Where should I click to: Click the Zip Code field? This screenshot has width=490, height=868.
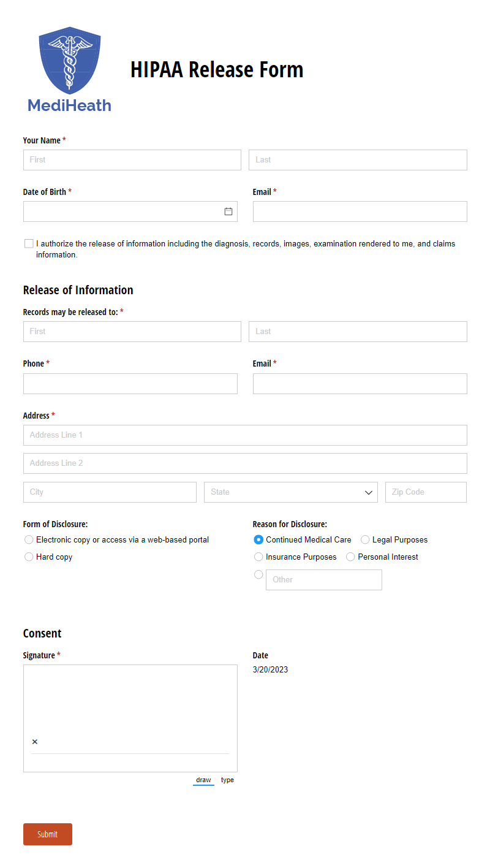426,492
